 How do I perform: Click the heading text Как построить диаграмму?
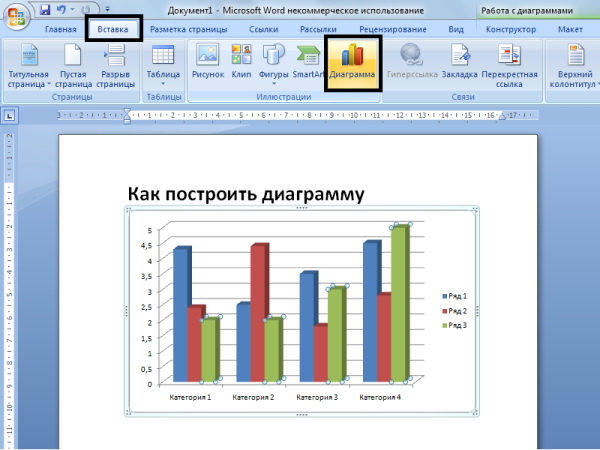[x=246, y=194]
